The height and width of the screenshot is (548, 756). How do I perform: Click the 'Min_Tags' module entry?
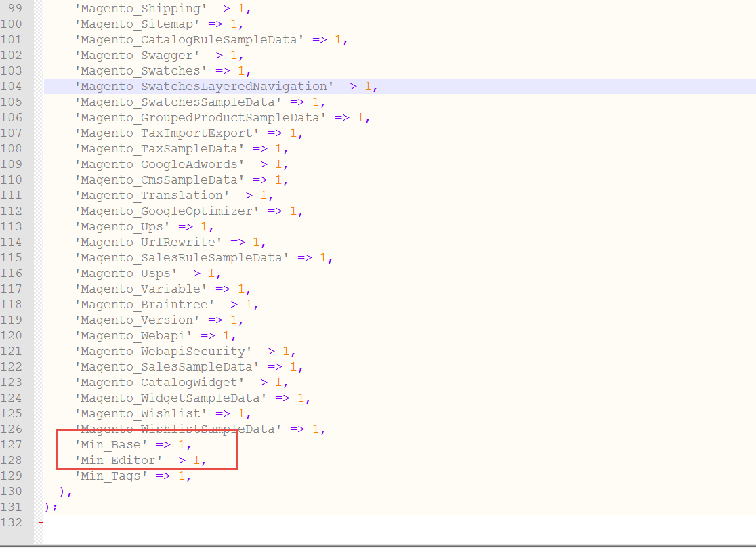click(133, 476)
